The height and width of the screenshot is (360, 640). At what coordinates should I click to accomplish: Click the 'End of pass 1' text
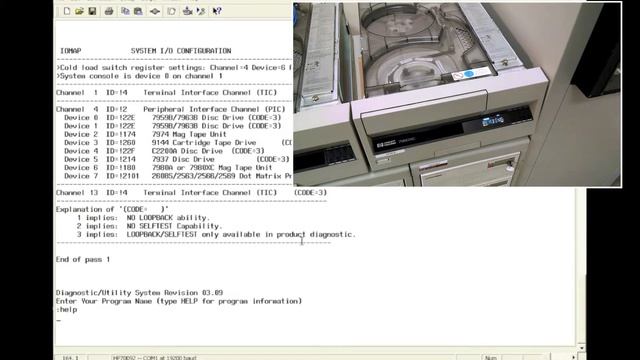tap(83, 260)
